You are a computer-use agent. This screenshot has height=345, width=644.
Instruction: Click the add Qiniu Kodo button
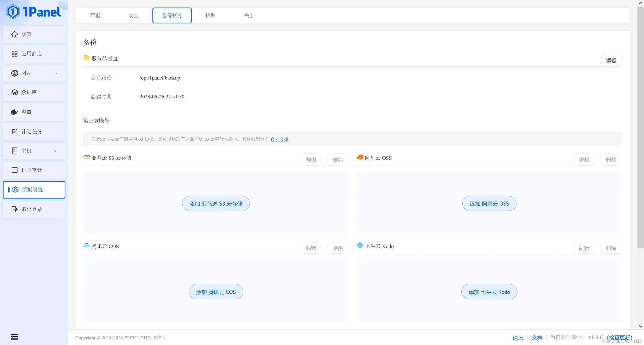pos(489,292)
